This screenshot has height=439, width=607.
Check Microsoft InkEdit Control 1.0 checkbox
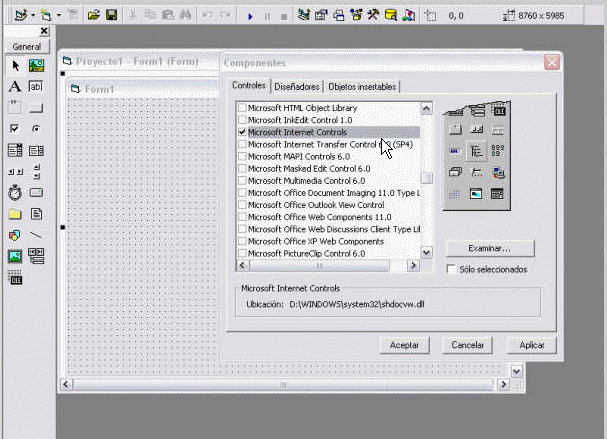(x=242, y=120)
